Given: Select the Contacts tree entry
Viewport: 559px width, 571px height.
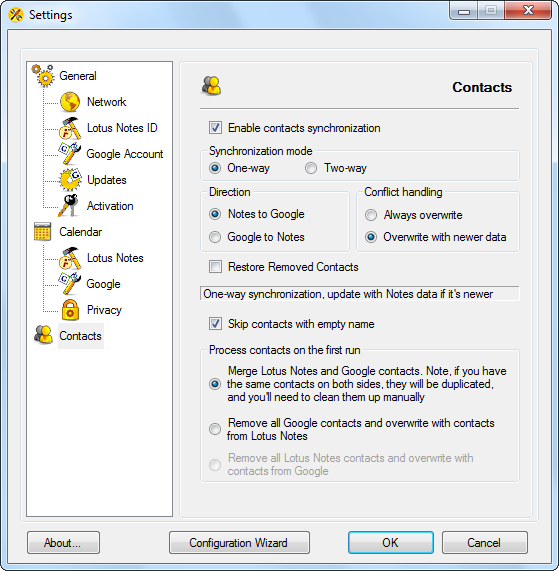Looking at the screenshot, I should pos(80,336).
